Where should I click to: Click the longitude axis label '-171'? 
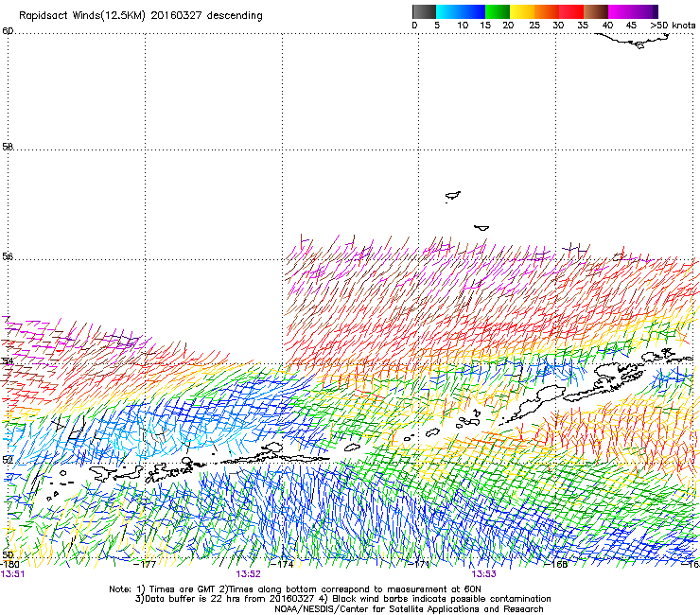[419, 564]
